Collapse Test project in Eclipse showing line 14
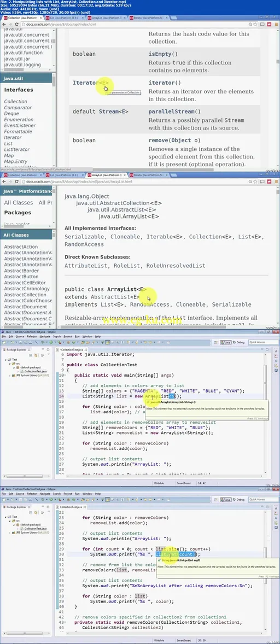Image resolution: width=280 pixels, height=644 pixels. click(x=7, y=359)
